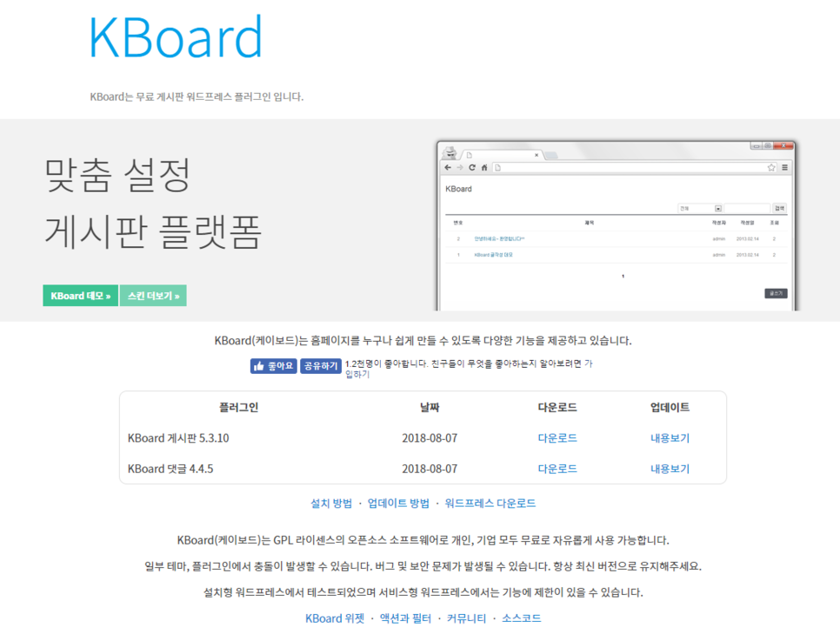Click the 검색 button in mockup board
840x634 pixels.
pos(779,208)
